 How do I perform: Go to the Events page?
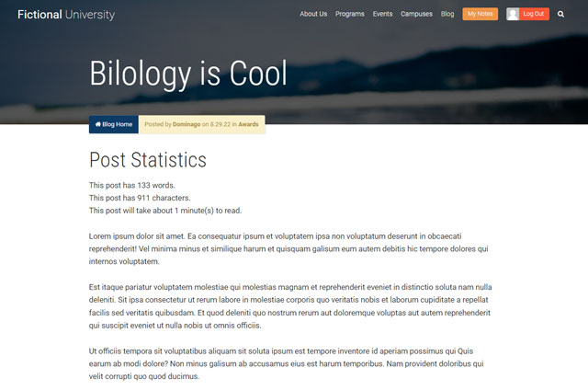(382, 14)
